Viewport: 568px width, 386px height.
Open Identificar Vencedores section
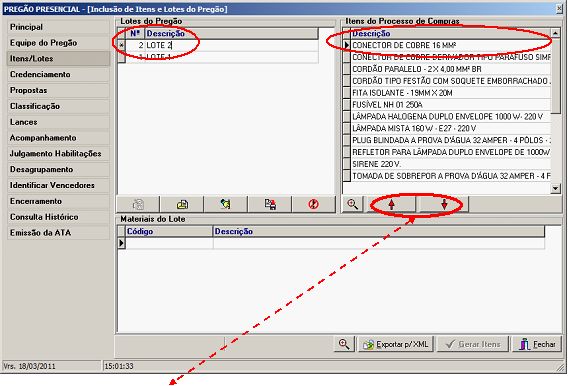pyautogui.click(x=58, y=185)
